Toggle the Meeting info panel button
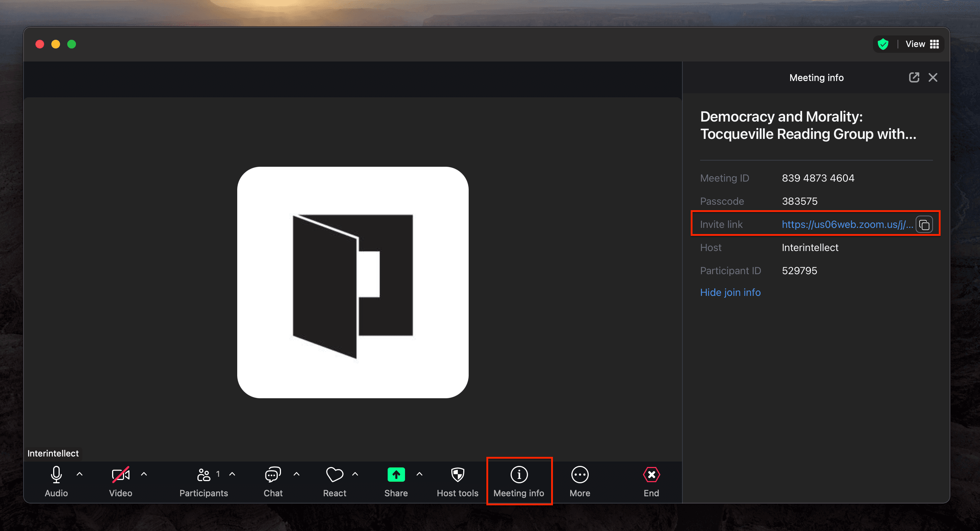 [x=519, y=481]
